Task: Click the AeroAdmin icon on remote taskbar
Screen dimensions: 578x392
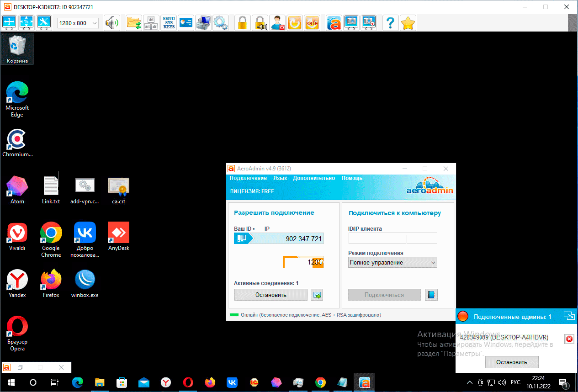Action: [364, 382]
